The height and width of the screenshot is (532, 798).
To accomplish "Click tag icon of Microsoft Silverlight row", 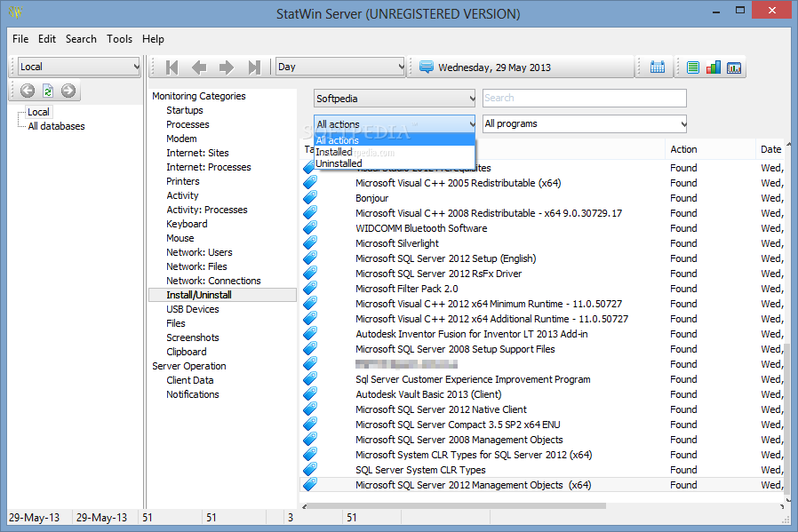I will click(x=310, y=242).
